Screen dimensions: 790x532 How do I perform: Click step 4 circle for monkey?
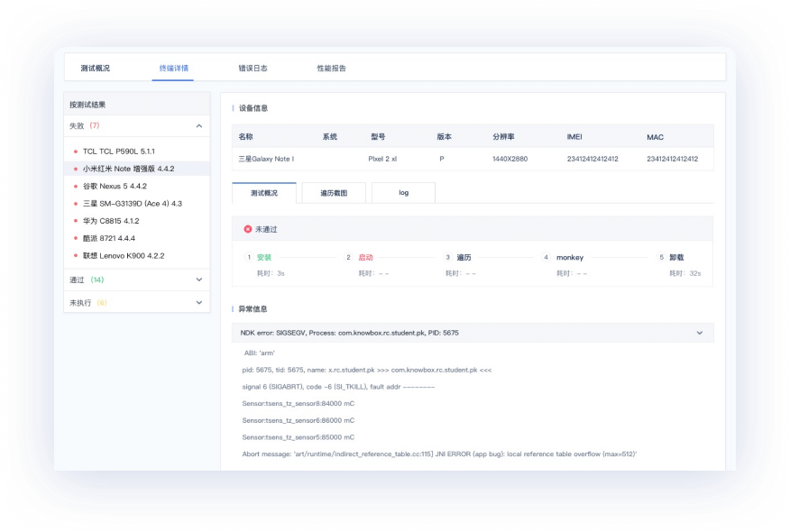pos(547,257)
